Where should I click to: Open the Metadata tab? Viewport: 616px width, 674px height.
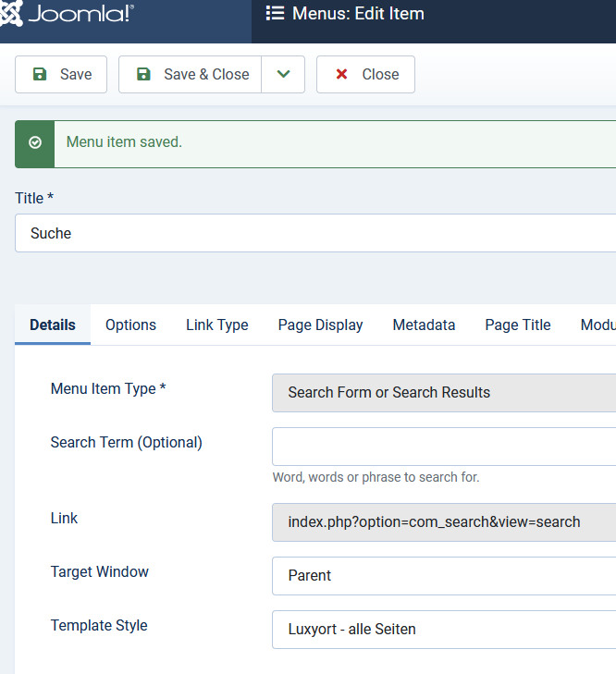pos(424,325)
